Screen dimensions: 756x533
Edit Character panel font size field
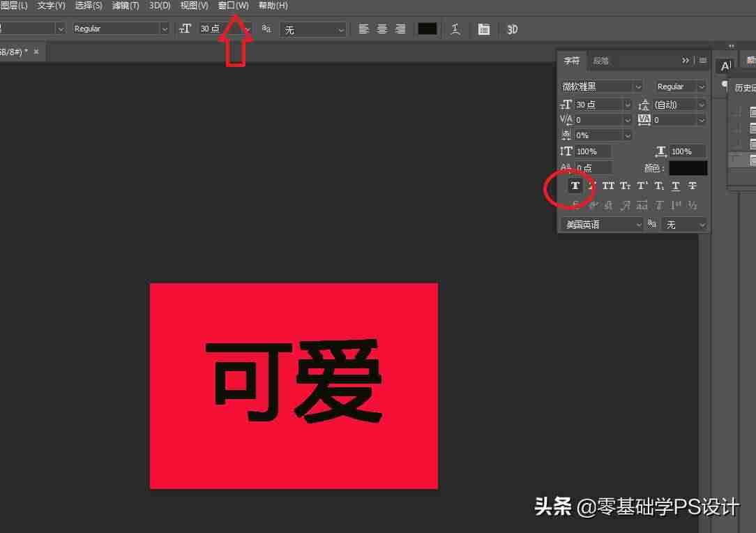click(598, 105)
